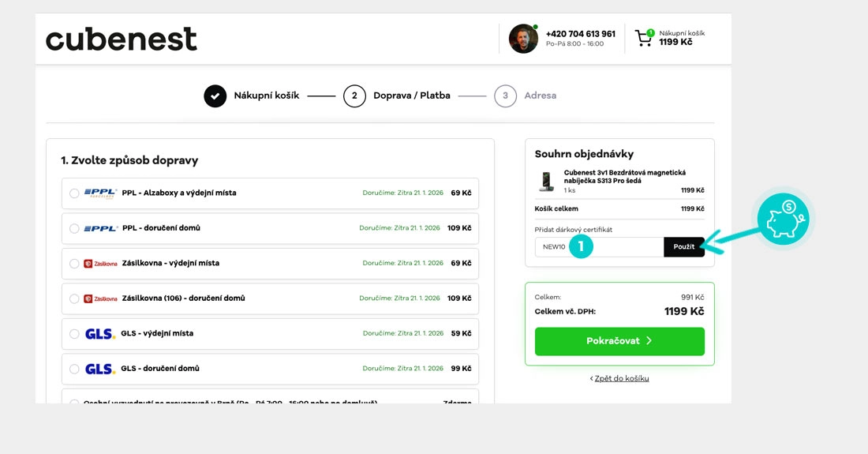Click the Celkem vč. DPH label
The height and width of the screenshot is (454, 868).
click(565, 312)
